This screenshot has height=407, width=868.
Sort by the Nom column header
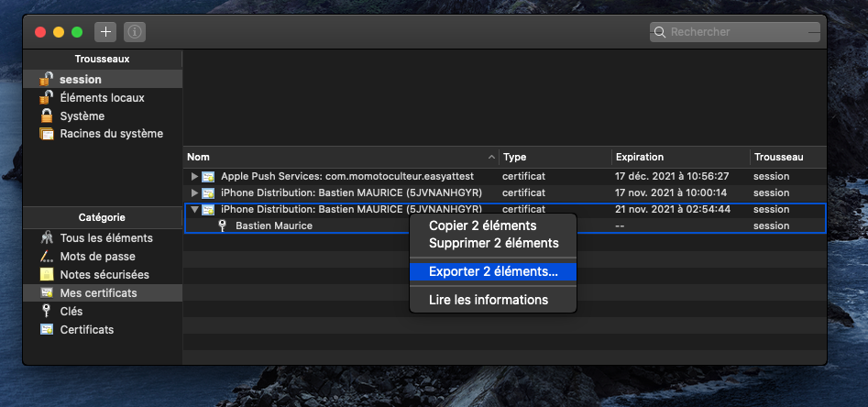[341, 158]
